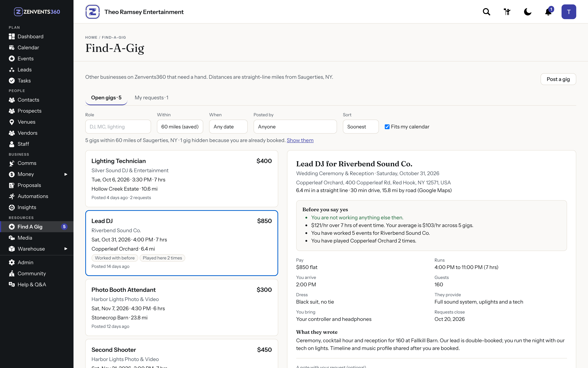588x368 pixels.
Task: Open the accessibility options icon
Action: click(x=507, y=12)
